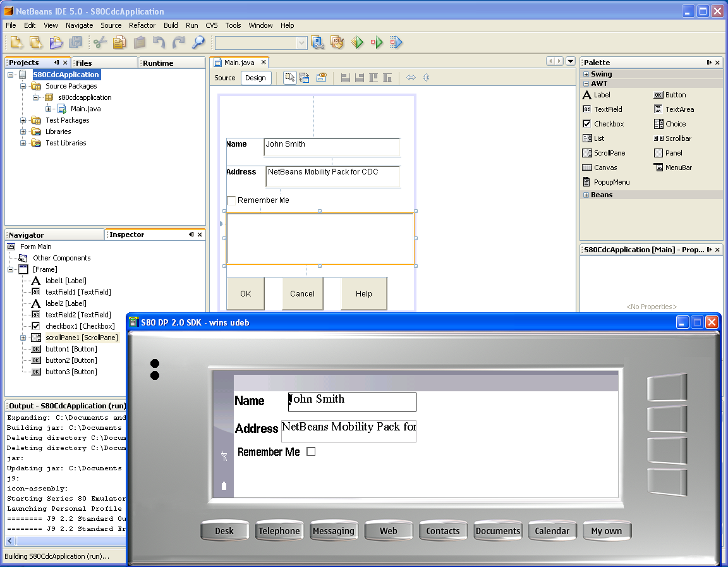Pick the Scrollbar component from palette
728x567 pixels.
click(673, 138)
